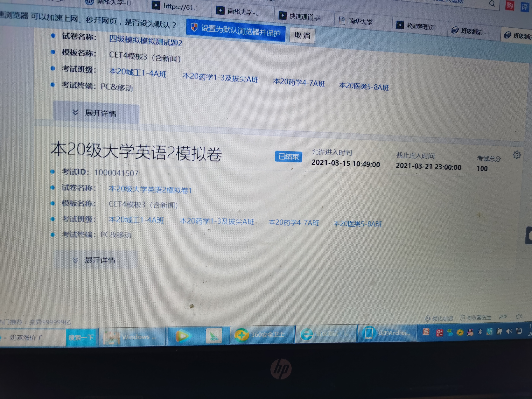Click the 浏览器医生 shield icon
The width and height of the screenshot is (532, 399).
pyautogui.click(x=462, y=318)
